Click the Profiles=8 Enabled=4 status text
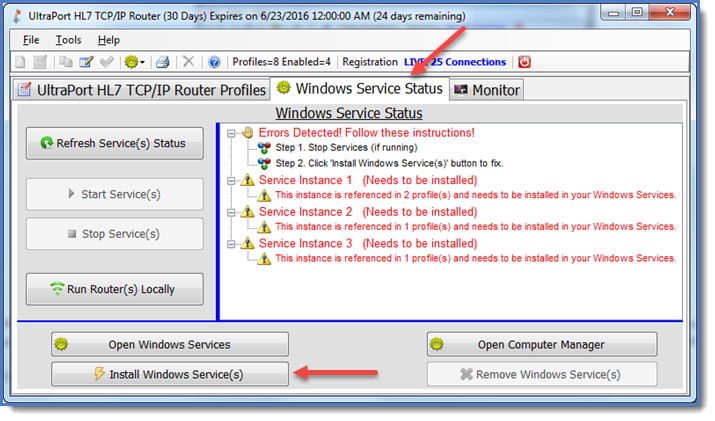 pyautogui.click(x=281, y=62)
